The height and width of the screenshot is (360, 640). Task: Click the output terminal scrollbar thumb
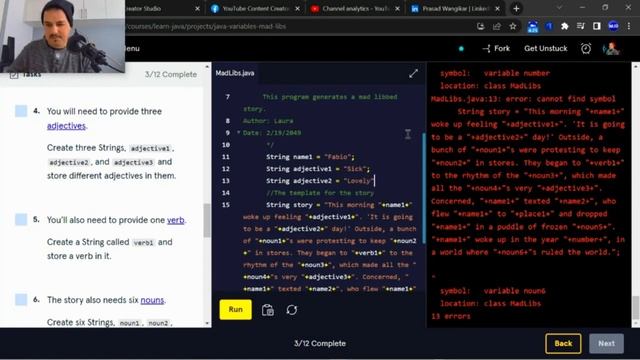point(636,308)
